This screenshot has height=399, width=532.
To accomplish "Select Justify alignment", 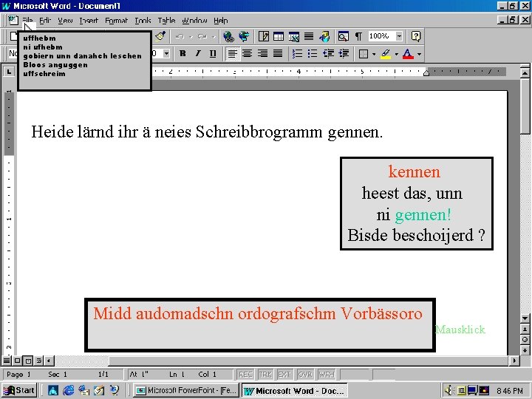I will [278, 54].
